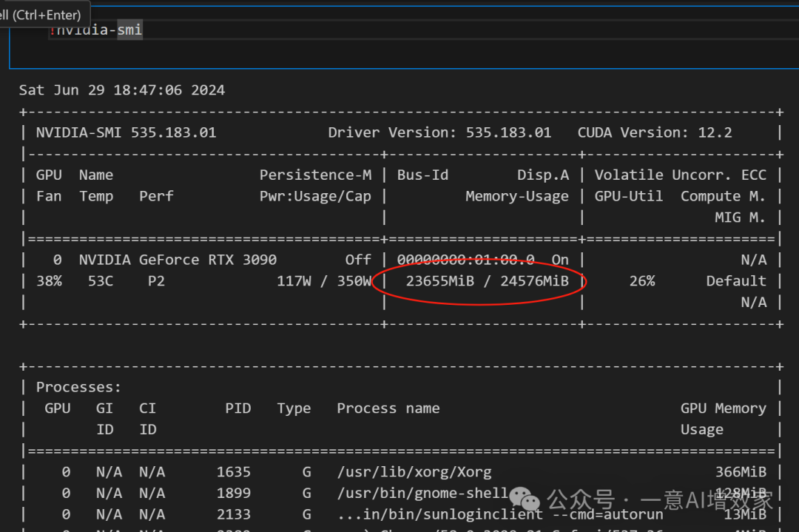The image size is (799, 532).
Task: Click the 366MiB GPU memory usage value
Action: 741,471
